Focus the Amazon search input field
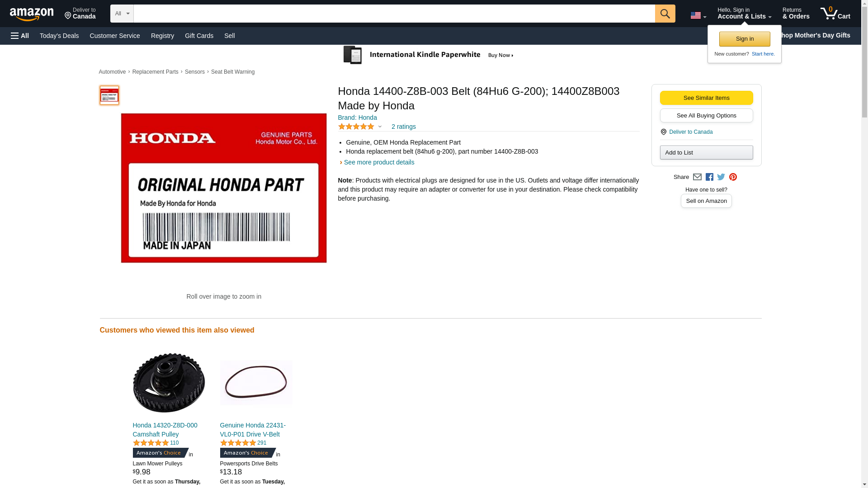Screen dimensions: 868x488 [x=394, y=14]
